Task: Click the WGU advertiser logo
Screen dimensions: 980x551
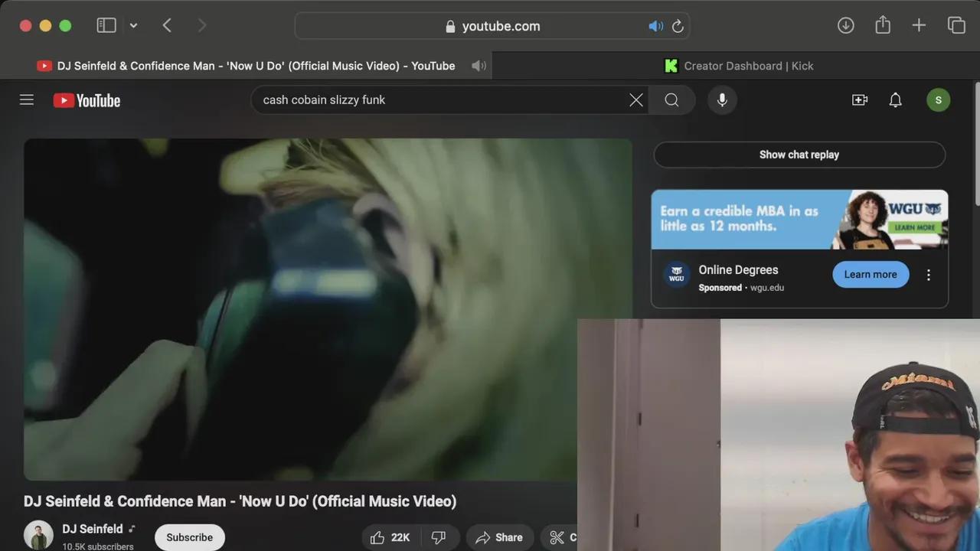Action: (x=676, y=274)
